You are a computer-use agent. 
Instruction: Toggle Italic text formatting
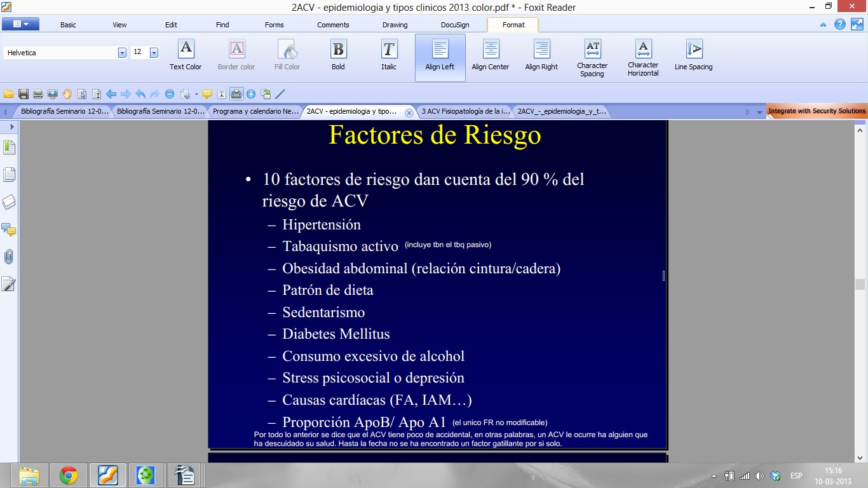pos(389,55)
